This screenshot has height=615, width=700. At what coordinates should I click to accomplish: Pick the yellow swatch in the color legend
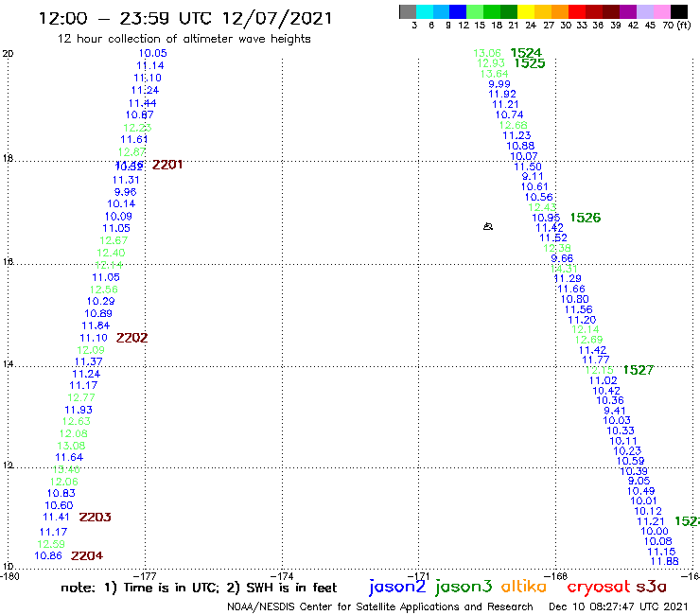click(x=526, y=11)
